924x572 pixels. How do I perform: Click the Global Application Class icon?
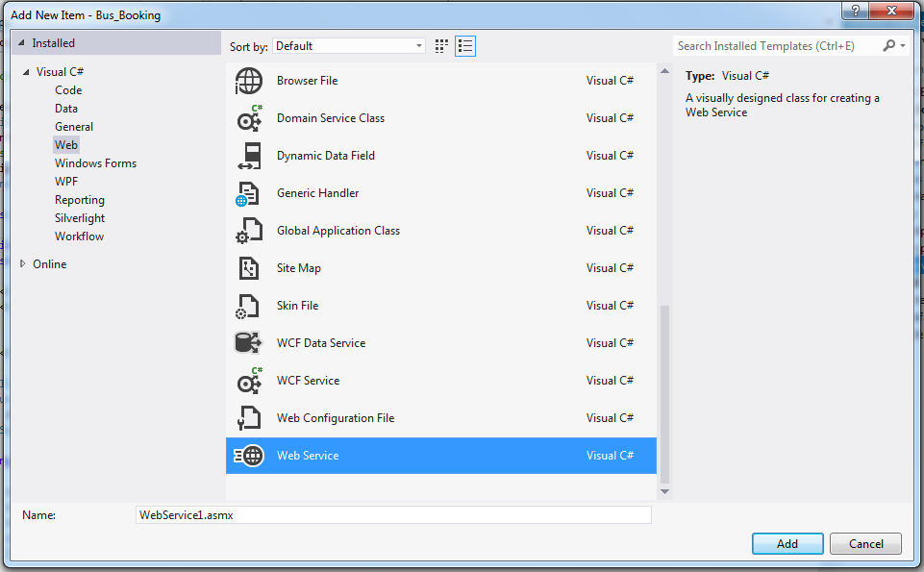(x=249, y=231)
